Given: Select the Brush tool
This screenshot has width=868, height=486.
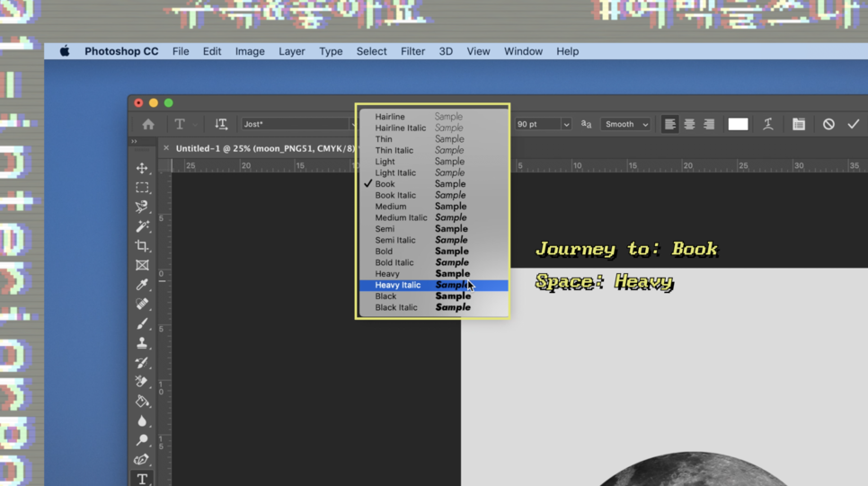Looking at the screenshot, I should pos(142,323).
